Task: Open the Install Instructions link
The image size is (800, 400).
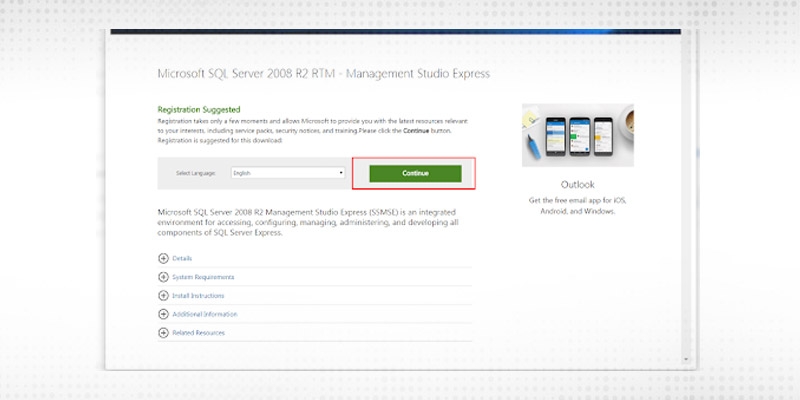Action: tap(198, 296)
